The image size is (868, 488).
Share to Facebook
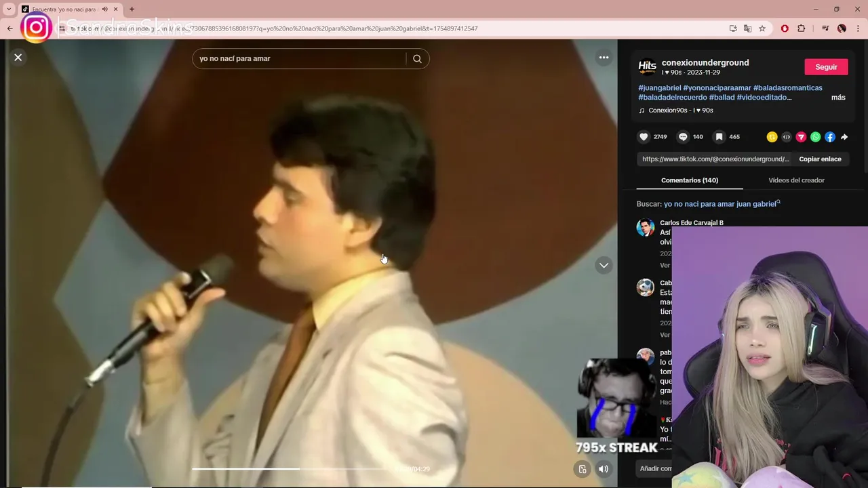pyautogui.click(x=830, y=137)
